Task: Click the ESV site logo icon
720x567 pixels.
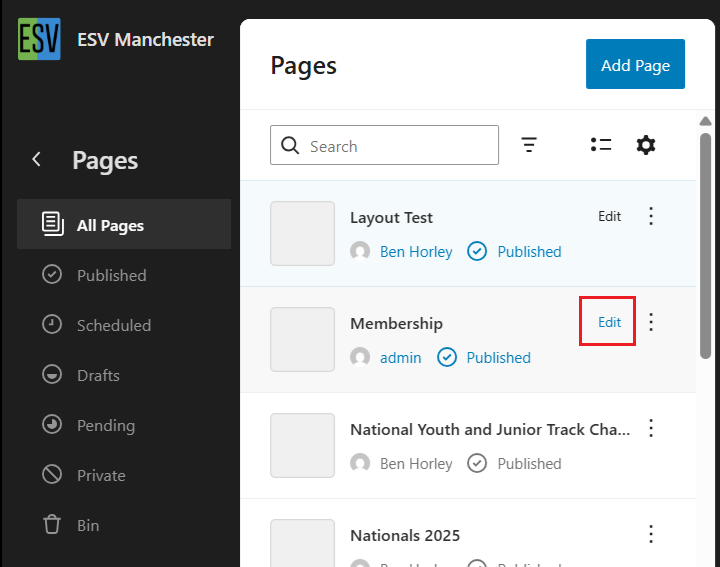Action: [x=39, y=39]
